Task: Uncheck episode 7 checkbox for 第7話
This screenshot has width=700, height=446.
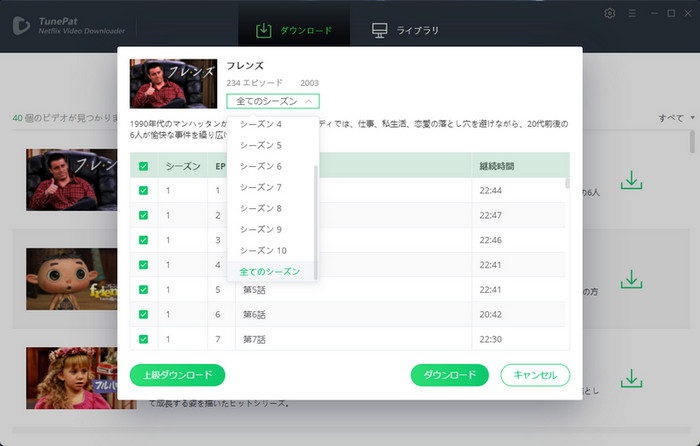Action: click(x=143, y=339)
